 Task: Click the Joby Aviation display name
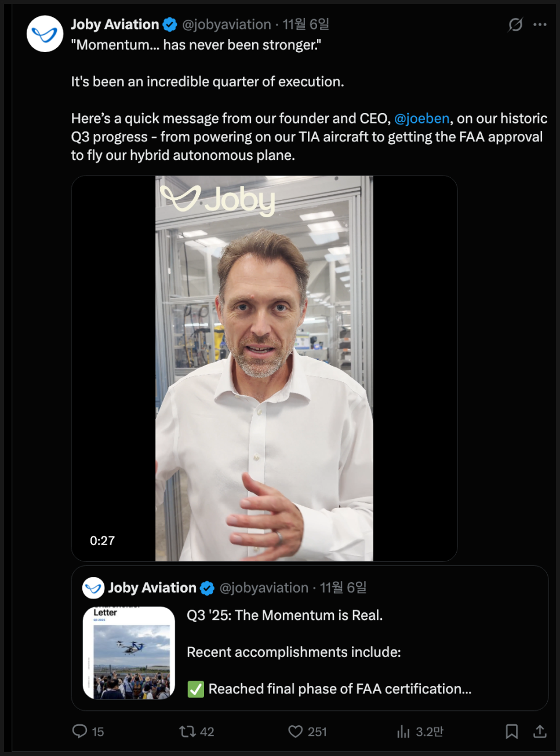tap(115, 24)
